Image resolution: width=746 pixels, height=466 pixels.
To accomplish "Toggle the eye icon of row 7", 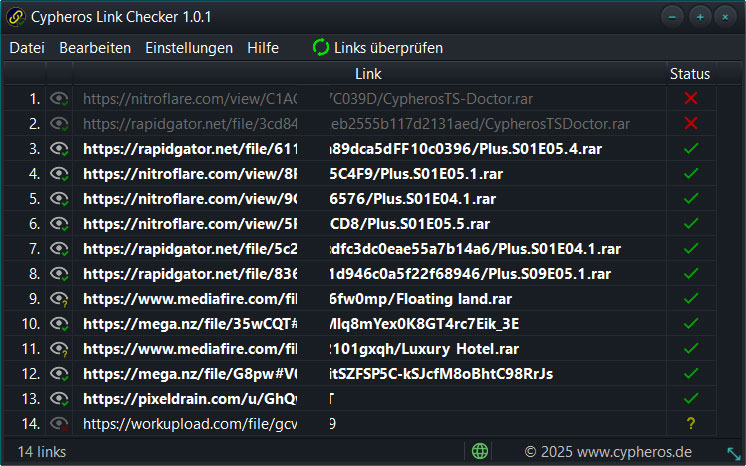I will 59,249.
